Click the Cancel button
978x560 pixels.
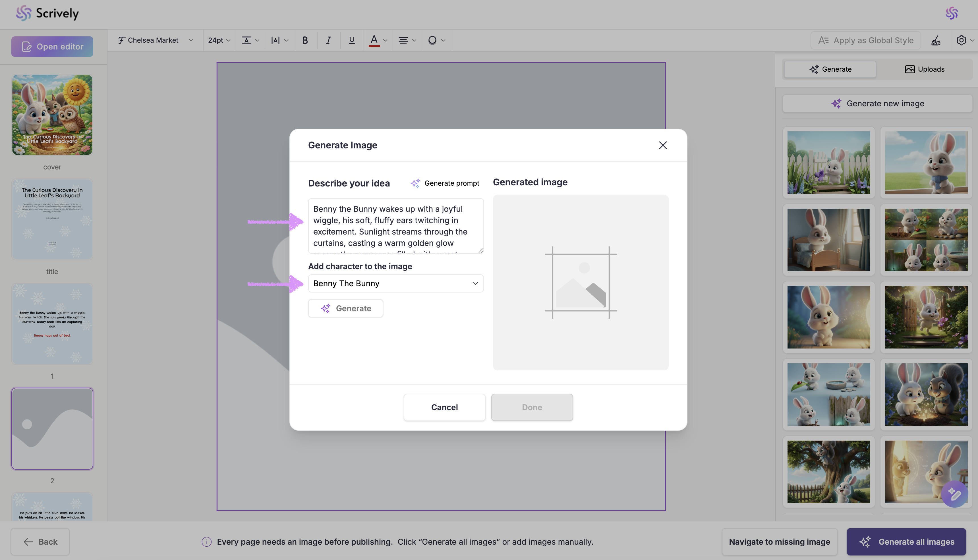pos(444,407)
